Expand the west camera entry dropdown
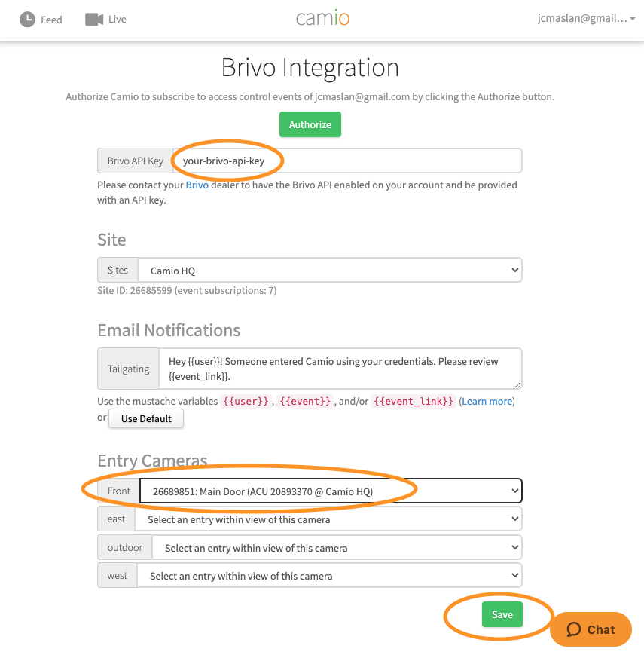 pyautogui.click(x=329, y=576)
